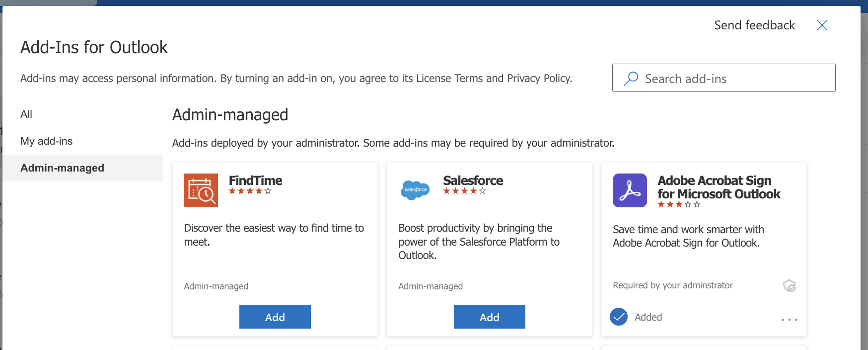Select the All category
Viewport: 868px width, 350px height.
tap(26, 114)
